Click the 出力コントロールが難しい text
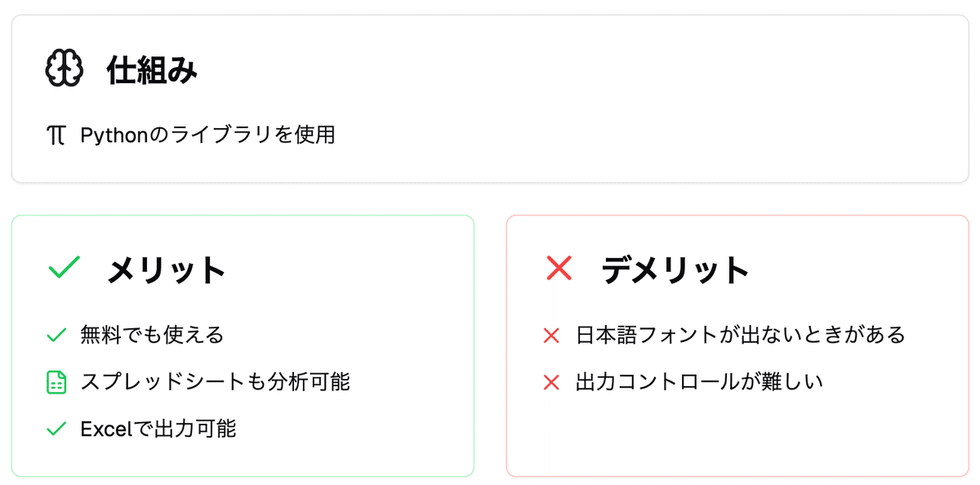This screenshot has width=980, height=485. click(699, 382)
